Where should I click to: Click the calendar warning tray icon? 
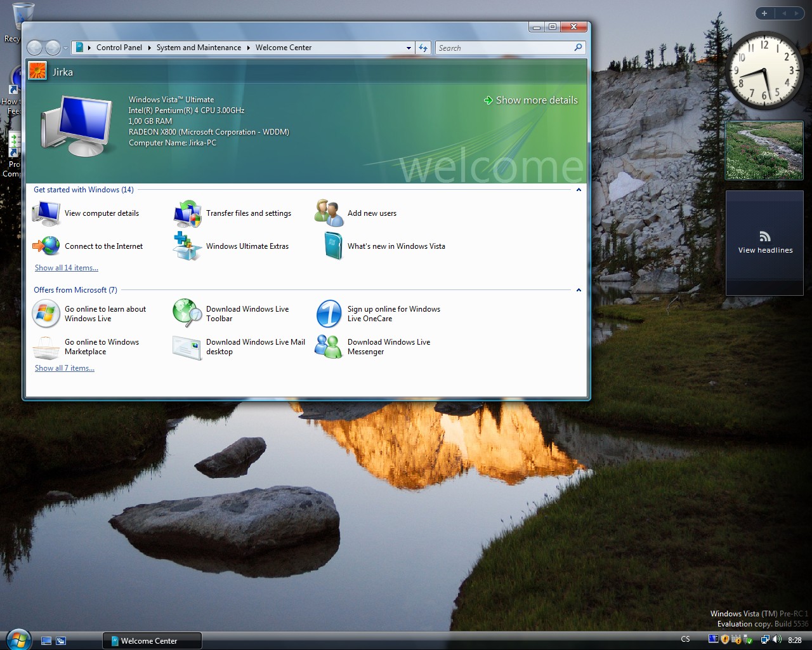tap(736, 640)
